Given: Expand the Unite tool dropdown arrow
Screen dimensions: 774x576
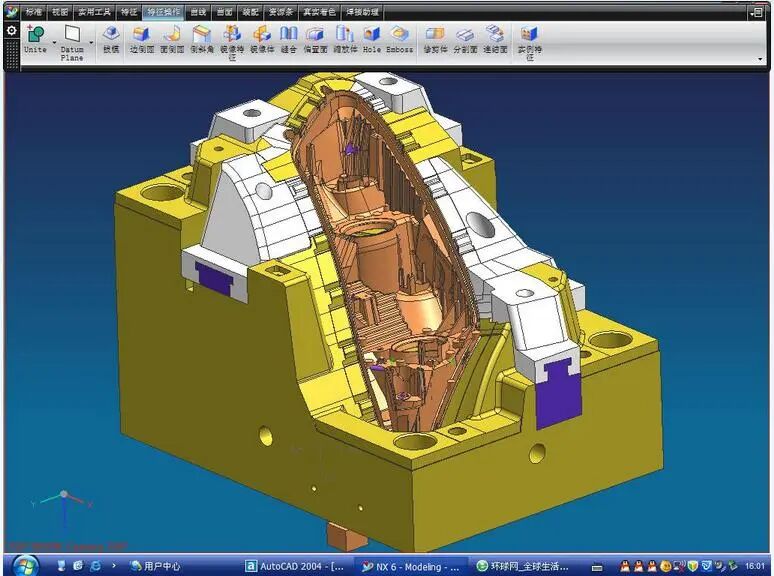Looking at the screenshot, I should coord(54,42).
